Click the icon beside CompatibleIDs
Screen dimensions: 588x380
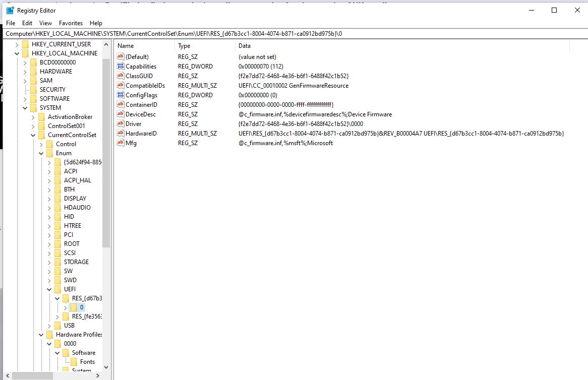coord(121,85)
